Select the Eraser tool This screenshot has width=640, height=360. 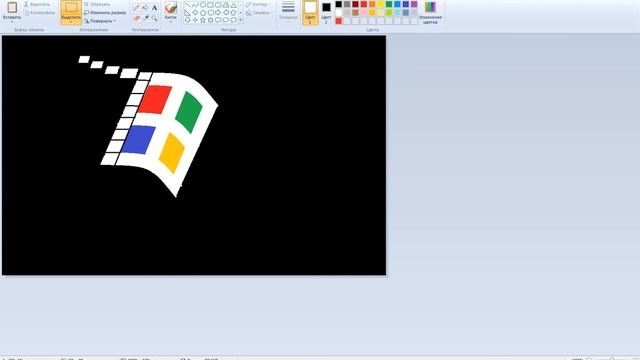click(136, 18)
